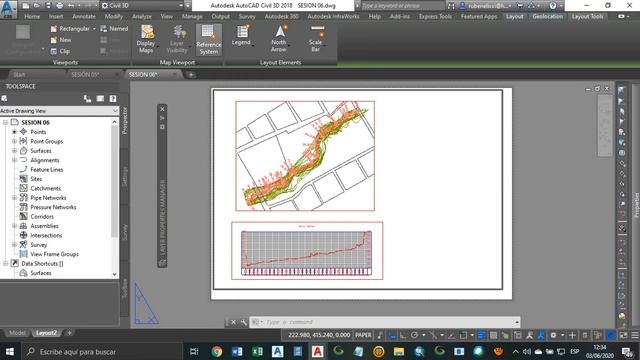The image size is (640, 360).
Task: Open Microsoft Word from taskbar
Action: click(x=237, y=351)
